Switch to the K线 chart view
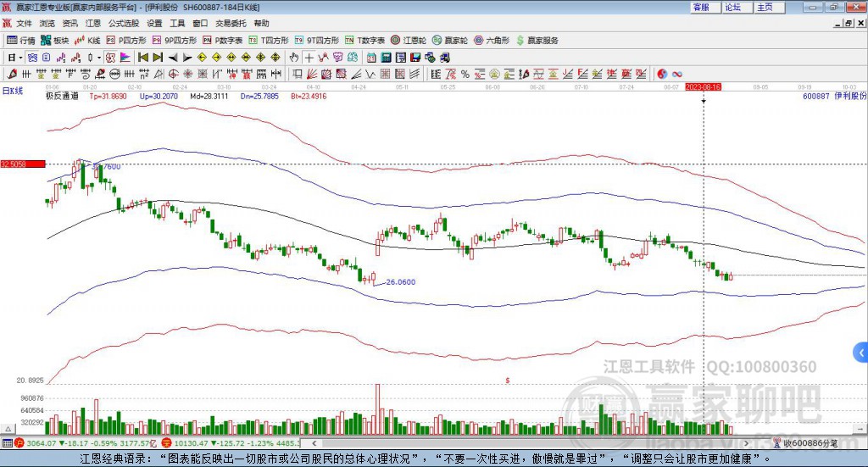This screenshot has height=467, width=868. [x=87, y=41]
